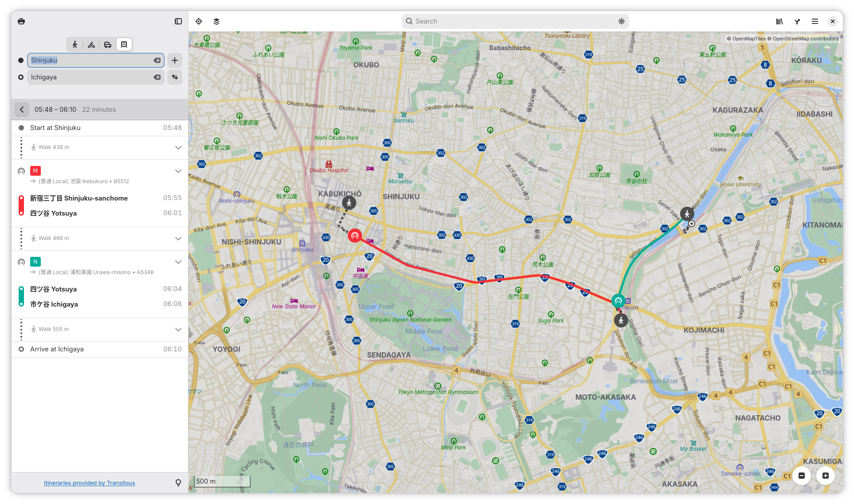The height and width of the screenshot is (504, 854).
Task: Click the print route icon
Action: click(21, 21)
